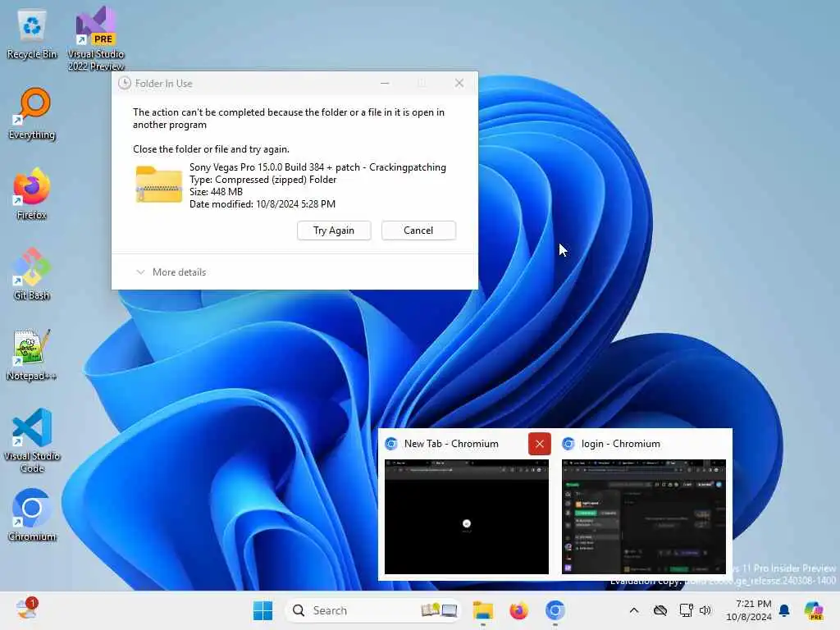Click 'Type: Compressed (zipped) Folder' text
Image resolution: width=840 pixels, height=630 pixels.
263,180
